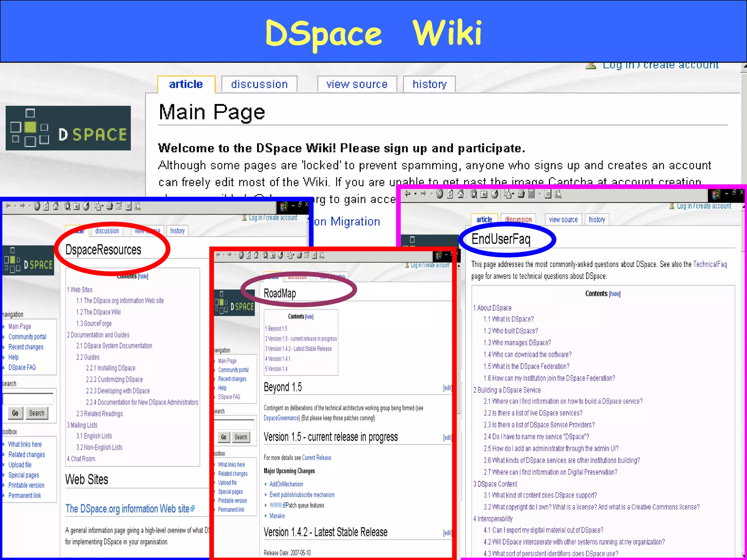Viewport: 747px width, 560px height.
Task: Hide Contents box on DspaceResources page
Action: (x=143, y=276)
